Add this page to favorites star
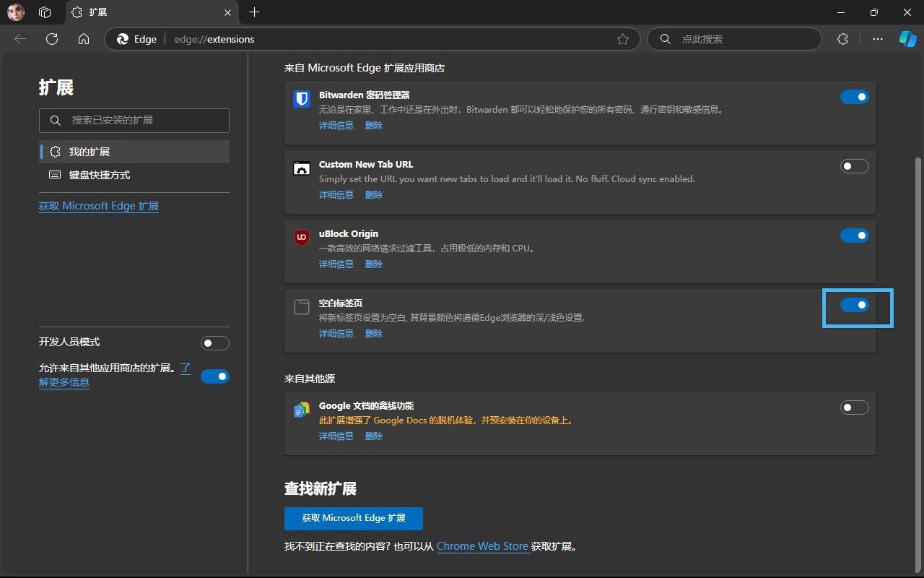 [623, 39]
